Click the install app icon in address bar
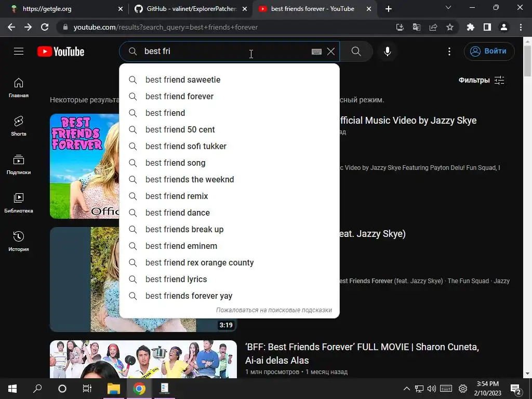 click(x=400, y=27)
